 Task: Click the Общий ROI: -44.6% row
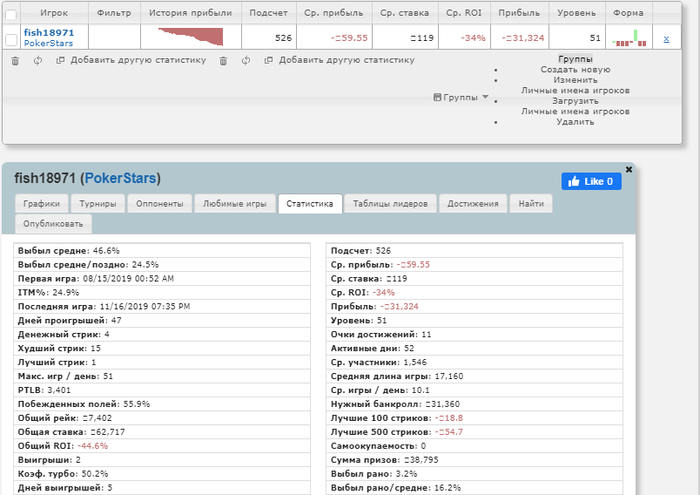162,446
